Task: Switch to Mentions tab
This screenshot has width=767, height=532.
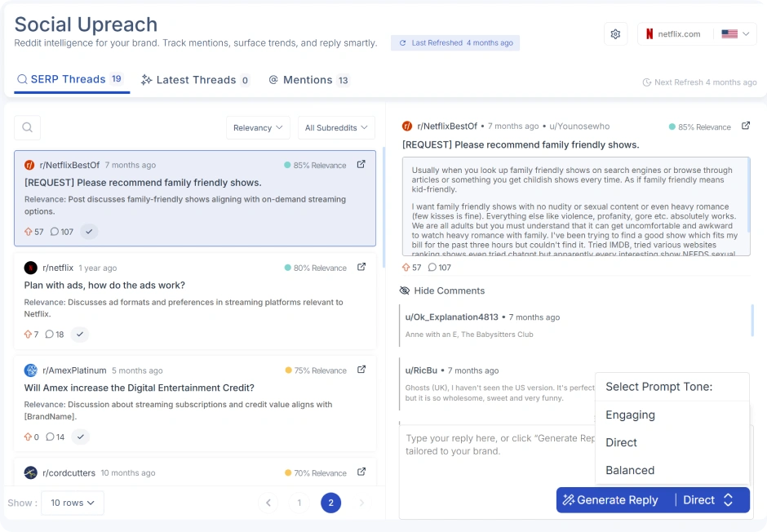Action: coord(309,80)
